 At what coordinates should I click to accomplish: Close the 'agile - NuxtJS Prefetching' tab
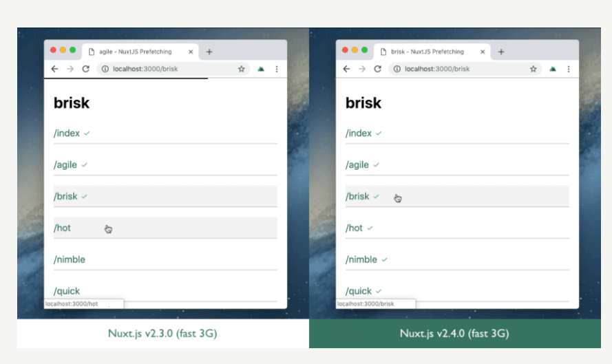(191, 52)
